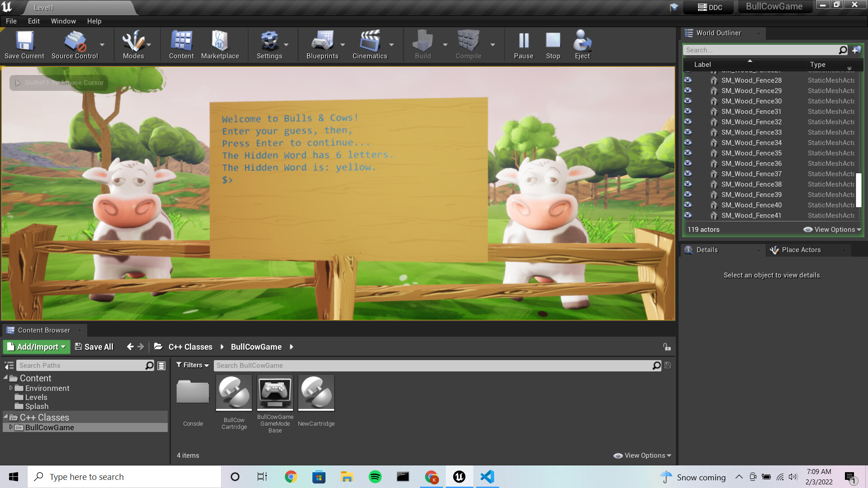Viewport: 868px width, 488px height.
Task: Click the Cinematics clapperboard icon
Action: tap(370, 45)
